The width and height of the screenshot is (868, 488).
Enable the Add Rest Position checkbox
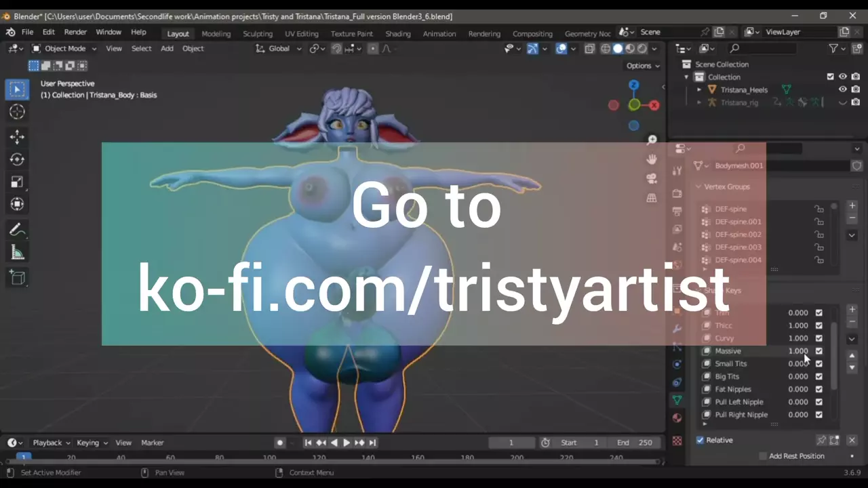(x=763, y=456)
